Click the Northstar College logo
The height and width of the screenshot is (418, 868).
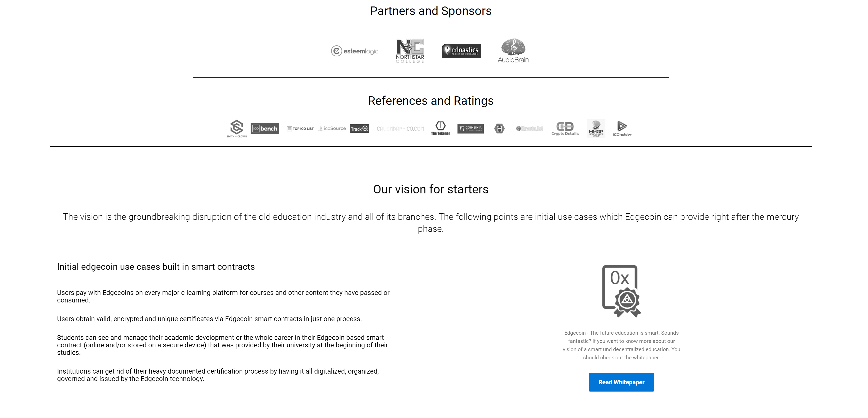click(410, 51)
